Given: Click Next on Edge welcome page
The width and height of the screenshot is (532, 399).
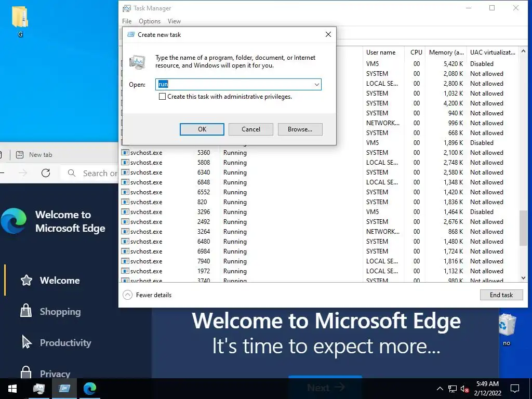Looking at the screenshot, I should 325,387.
